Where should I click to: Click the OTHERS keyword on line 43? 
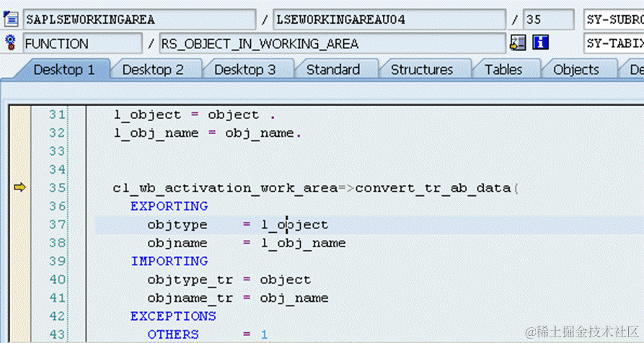(x=173, y=334)
